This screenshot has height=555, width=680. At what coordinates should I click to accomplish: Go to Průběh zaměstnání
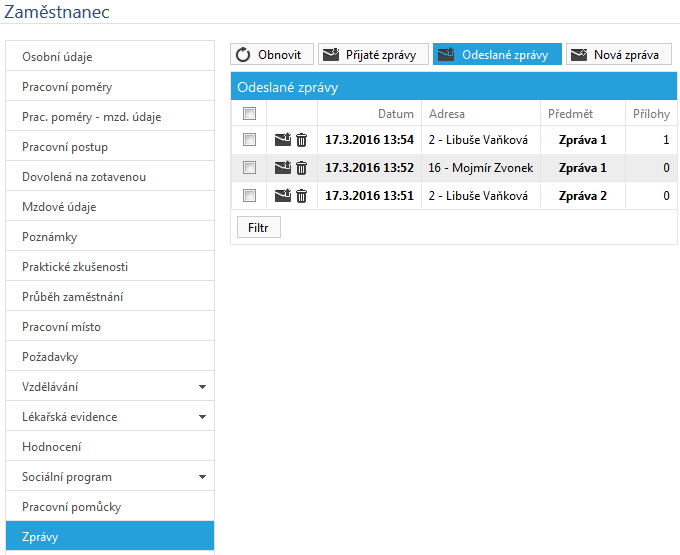click(110, 297)
